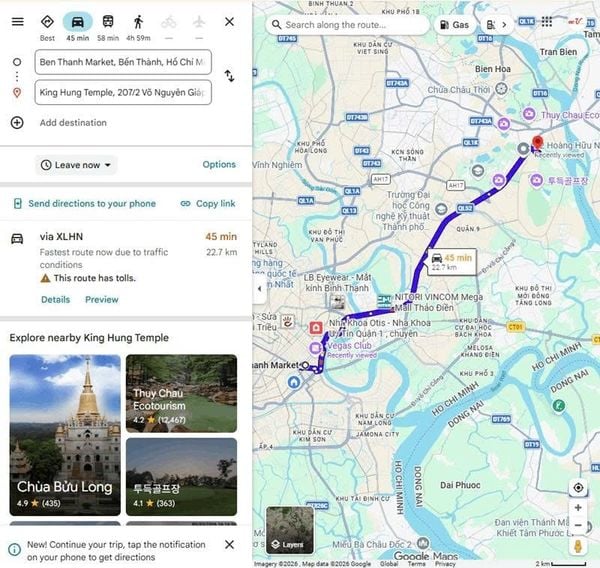Open route Preview
This screenshot has width=600, height=568.
[102, 299]
